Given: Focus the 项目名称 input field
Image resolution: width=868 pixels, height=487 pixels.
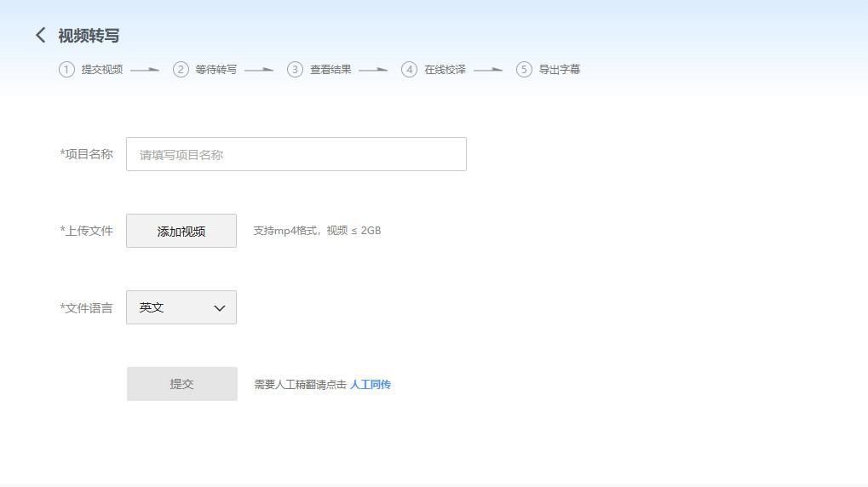Looking at the screenshot, I should [296, 154].
